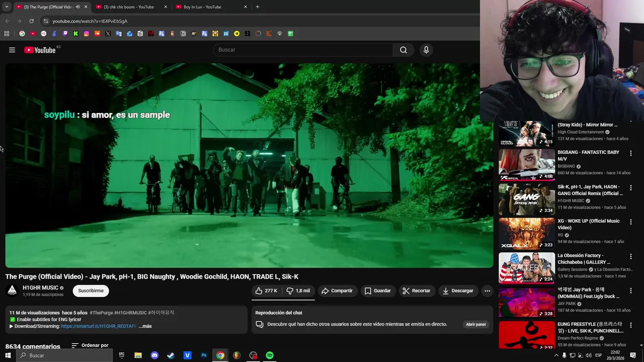Open chat replay panel with Abrir panel
644x362 pixels.
coord(476,324)
